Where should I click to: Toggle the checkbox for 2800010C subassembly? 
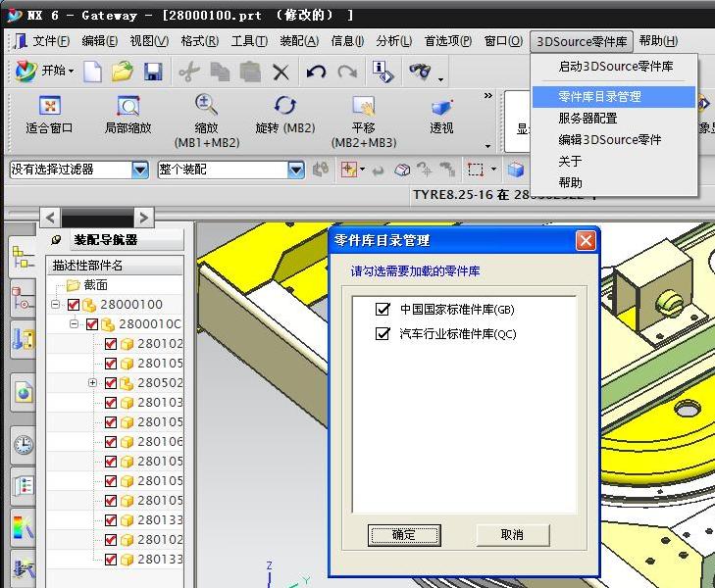point(91,323)
